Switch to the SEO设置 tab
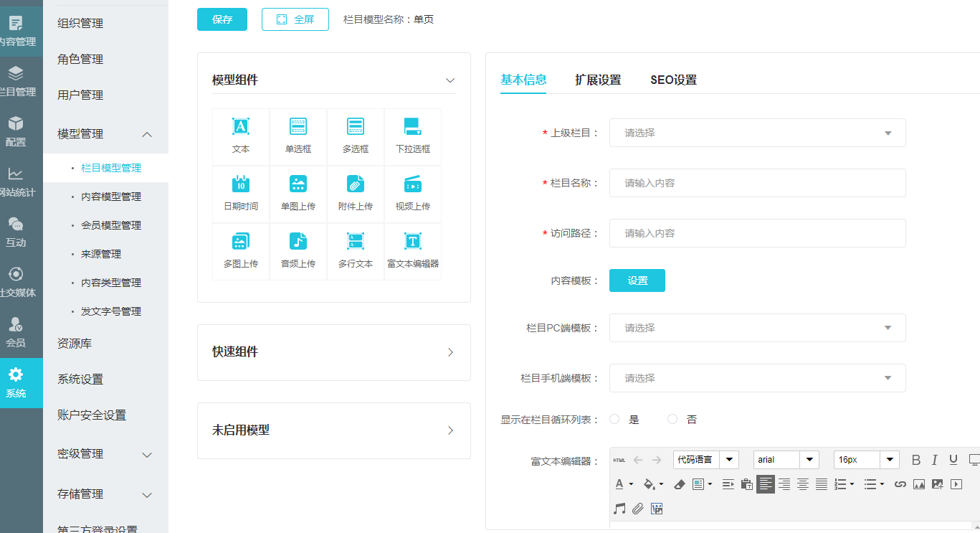 pos(673,80)
